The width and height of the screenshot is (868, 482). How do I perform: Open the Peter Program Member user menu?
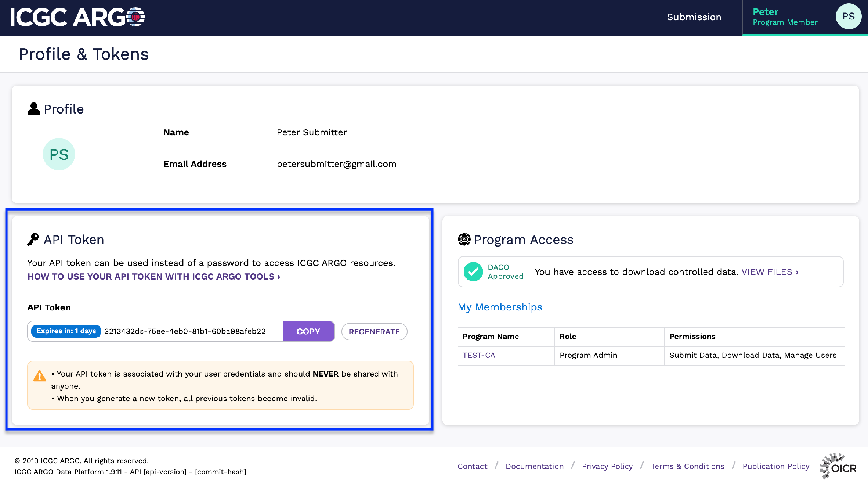[785, 17]
